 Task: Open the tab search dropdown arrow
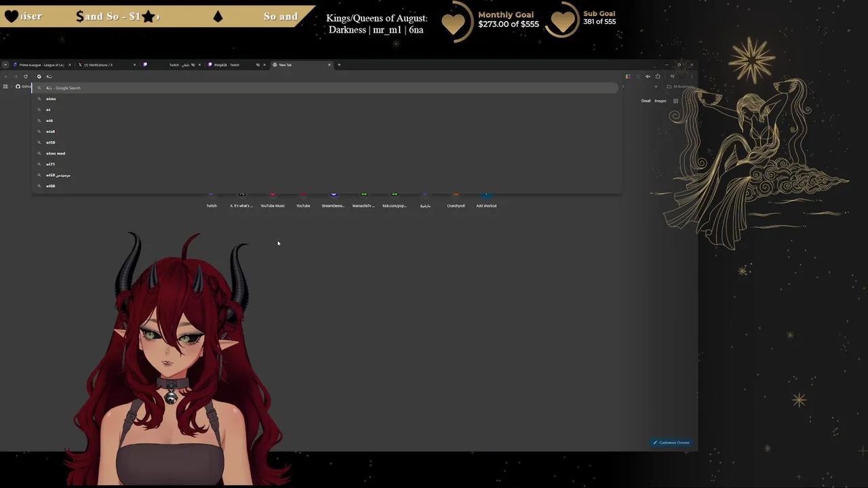[5, 65]
